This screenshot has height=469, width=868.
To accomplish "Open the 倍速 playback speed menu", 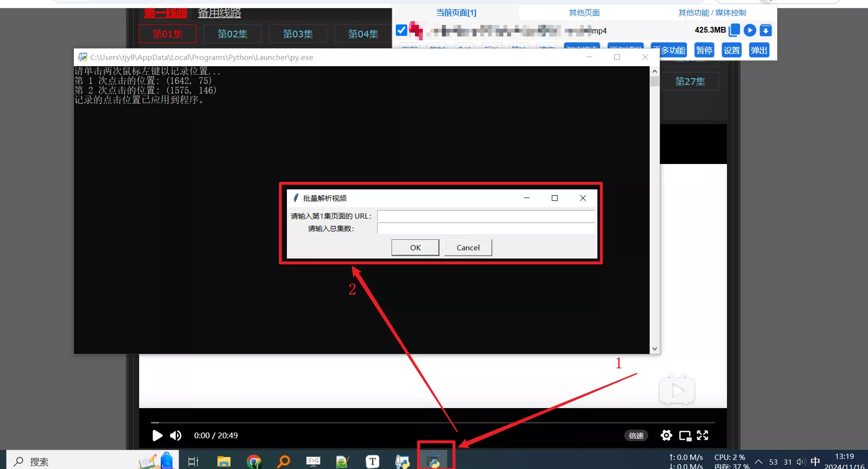I will click(636, 435).
